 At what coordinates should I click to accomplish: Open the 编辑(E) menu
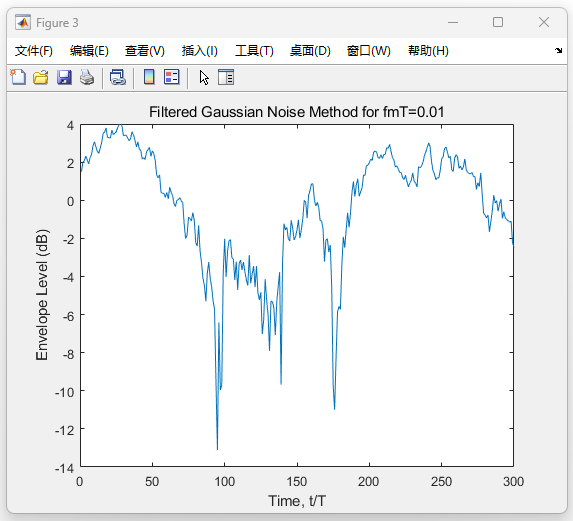(89, 51)
